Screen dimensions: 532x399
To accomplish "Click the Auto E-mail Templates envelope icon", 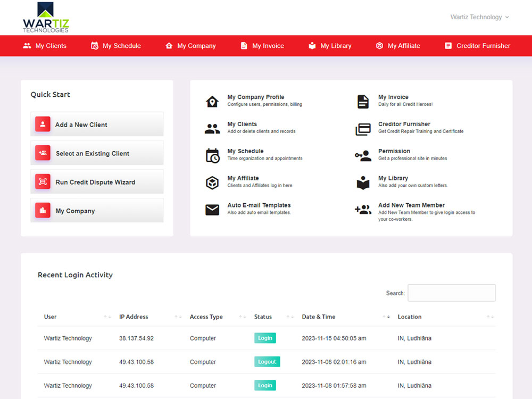I will (x=212, y=210).
